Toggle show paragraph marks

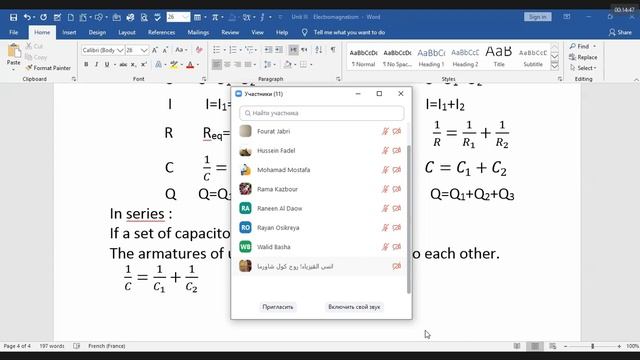point(333,50)
